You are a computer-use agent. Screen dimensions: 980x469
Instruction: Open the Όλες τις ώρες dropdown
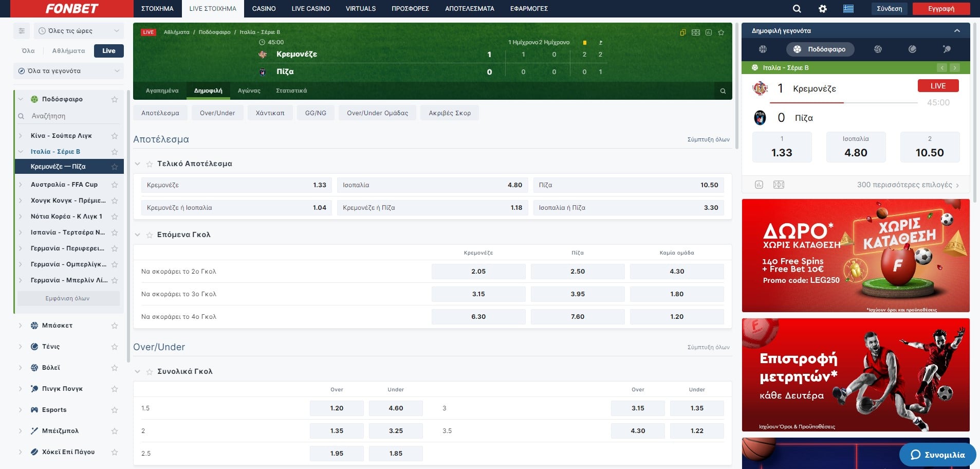click(78, 30)
